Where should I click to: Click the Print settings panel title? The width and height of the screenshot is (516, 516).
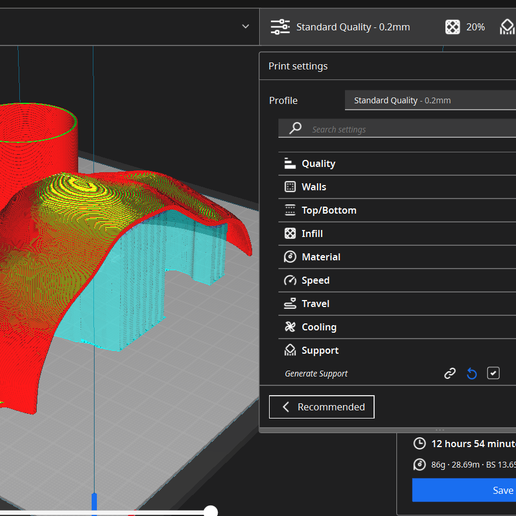point(298,66)
